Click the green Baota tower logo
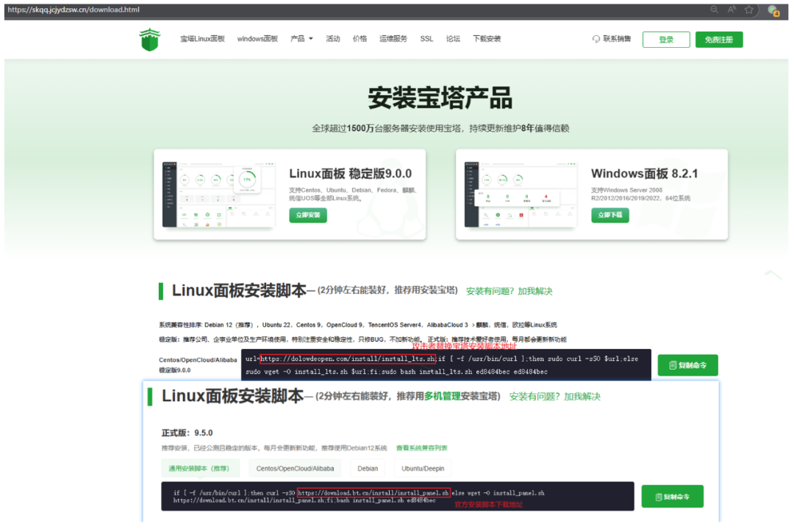The image size is (794, 532). pos(149,40)
